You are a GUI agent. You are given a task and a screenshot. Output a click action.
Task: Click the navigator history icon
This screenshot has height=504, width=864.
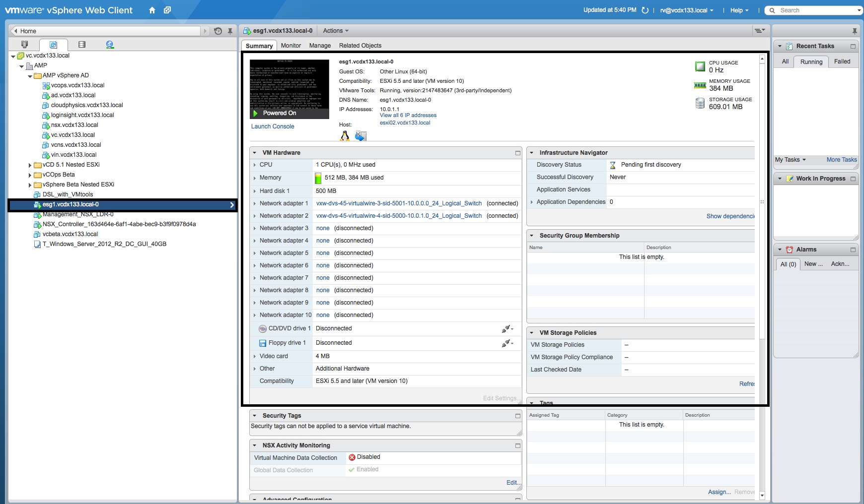click(218, 31)
